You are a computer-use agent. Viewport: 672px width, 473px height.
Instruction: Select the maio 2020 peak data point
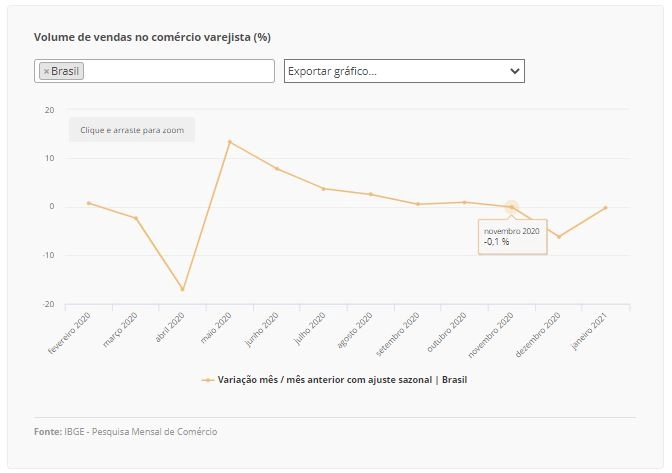point(230,141)
